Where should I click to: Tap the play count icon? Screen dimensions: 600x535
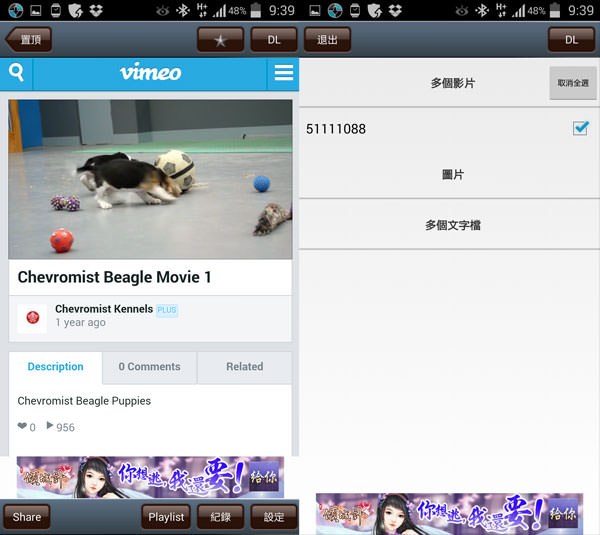(x=50, y=427)
